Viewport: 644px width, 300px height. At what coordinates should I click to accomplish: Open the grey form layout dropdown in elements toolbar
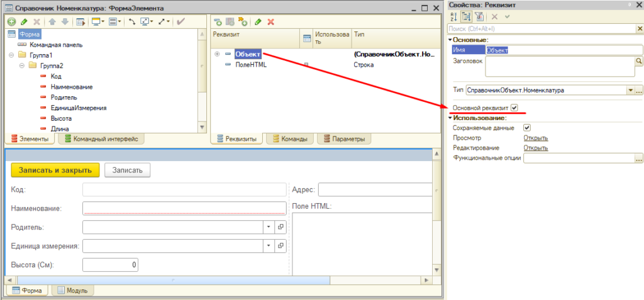tap(116, 22)
